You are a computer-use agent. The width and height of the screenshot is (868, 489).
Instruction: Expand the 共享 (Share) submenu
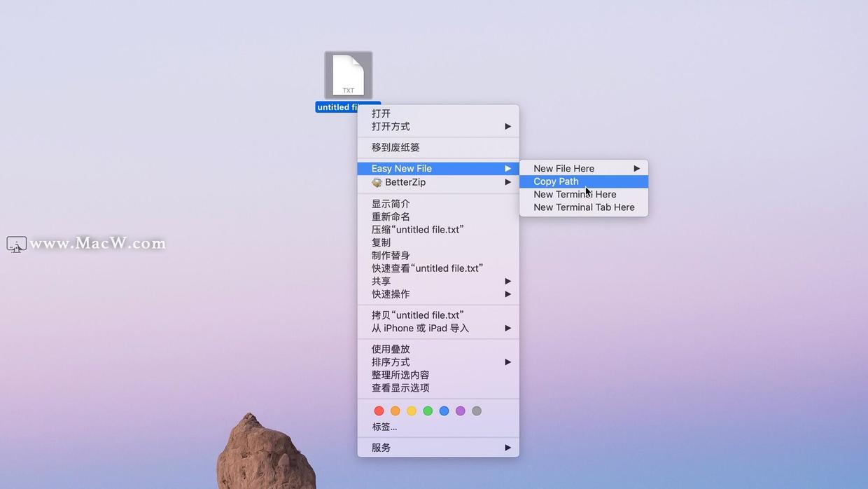tap(381, 281)
